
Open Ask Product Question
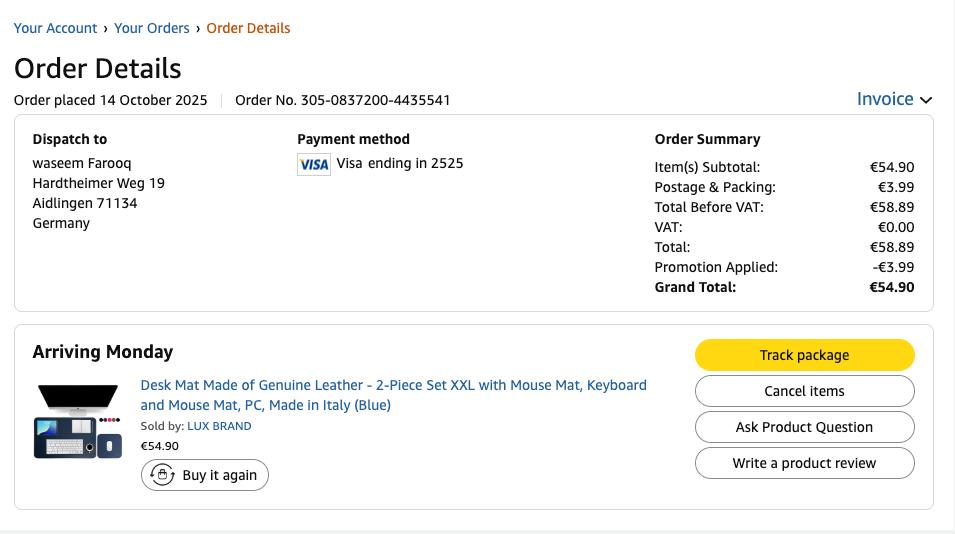(x=804, y=427)
